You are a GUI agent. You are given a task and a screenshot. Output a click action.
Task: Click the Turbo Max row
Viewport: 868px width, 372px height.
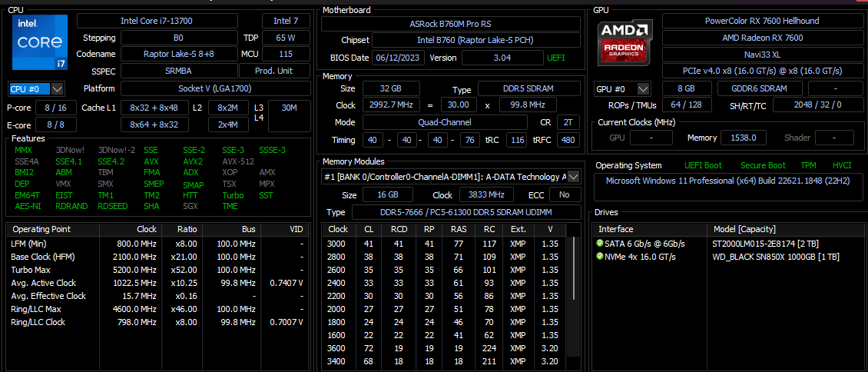pos(157,270)
